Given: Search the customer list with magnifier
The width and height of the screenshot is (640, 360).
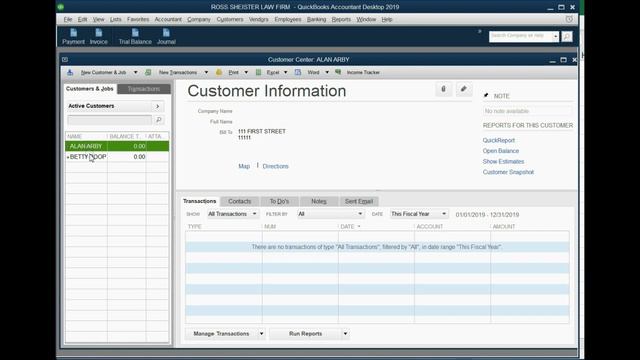Looking at the screenshot, I should pos(159,120).
